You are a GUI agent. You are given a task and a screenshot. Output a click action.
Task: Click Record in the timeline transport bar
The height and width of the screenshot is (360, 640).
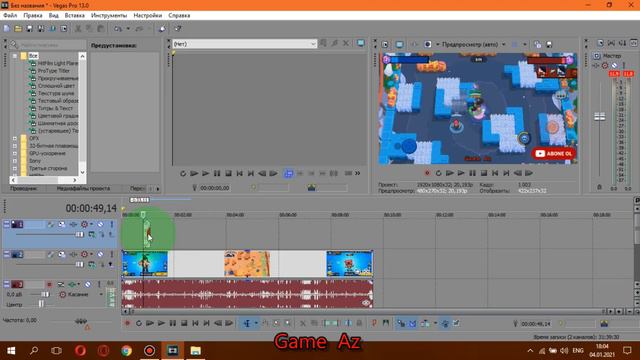(127, 323)
